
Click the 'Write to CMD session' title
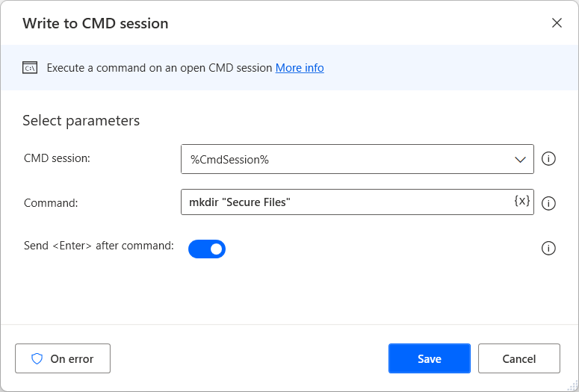[x=96, y=24]
